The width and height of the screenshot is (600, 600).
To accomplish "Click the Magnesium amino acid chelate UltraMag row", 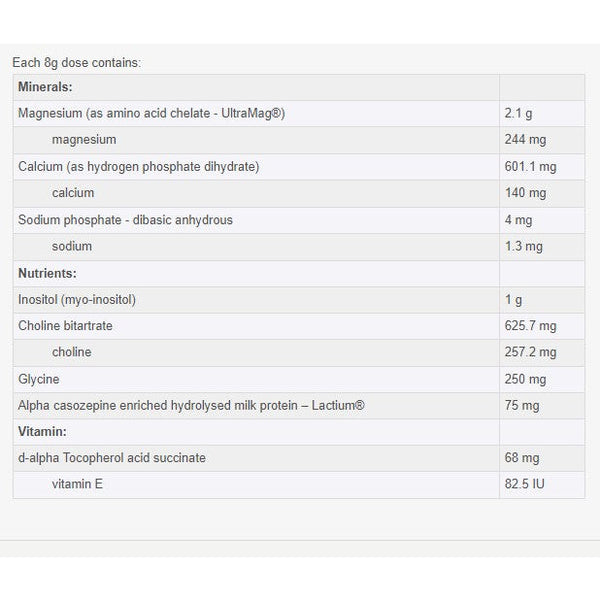I will [151, 113].
